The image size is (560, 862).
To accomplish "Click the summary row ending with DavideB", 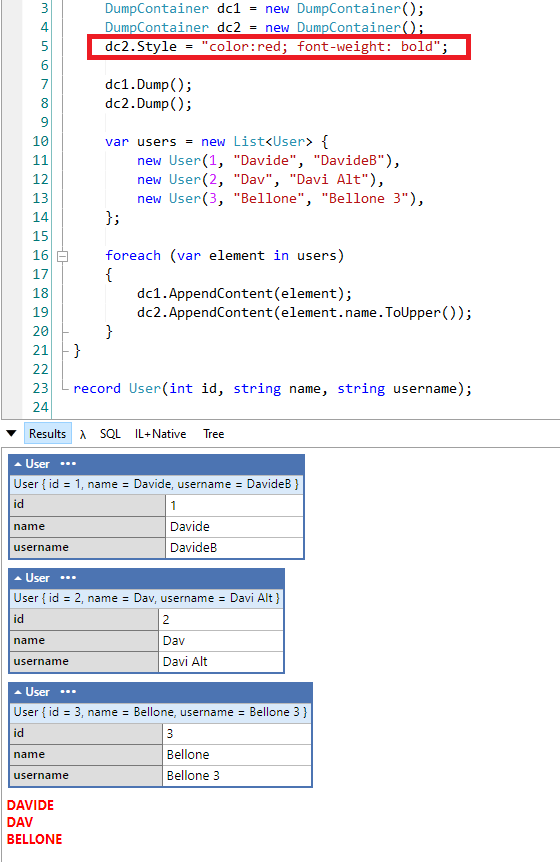I will pos(157,484).
